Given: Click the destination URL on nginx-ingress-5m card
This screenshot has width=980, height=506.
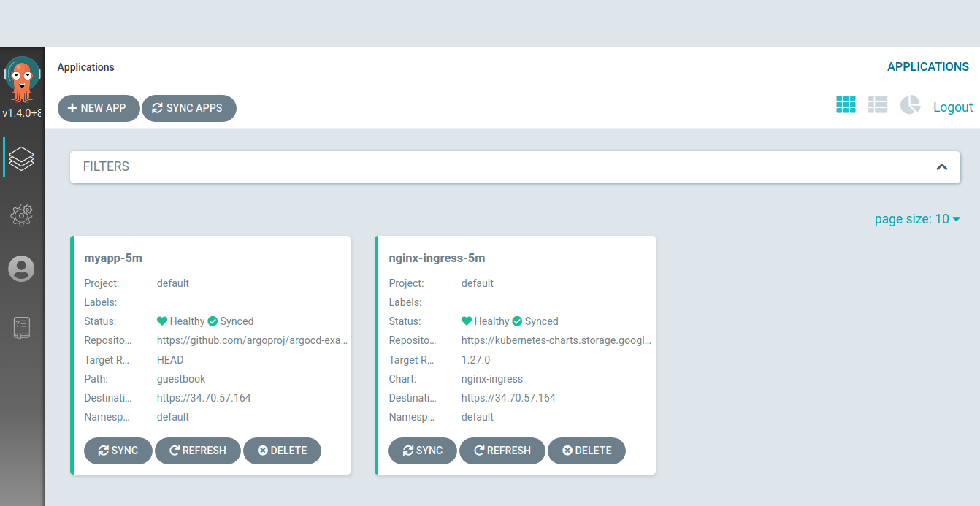Looking at the screenshot, I should click(508, 398).
